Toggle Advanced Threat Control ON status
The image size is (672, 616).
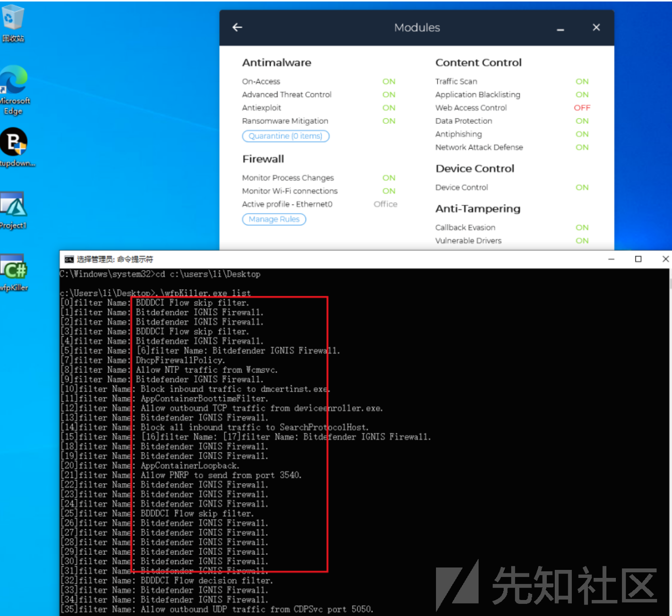coord(389,95)
